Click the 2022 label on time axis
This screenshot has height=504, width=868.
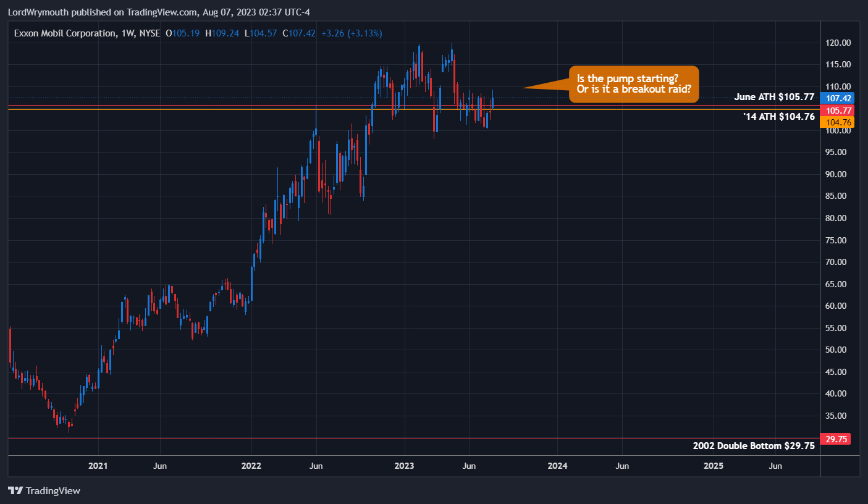[251, 466]
